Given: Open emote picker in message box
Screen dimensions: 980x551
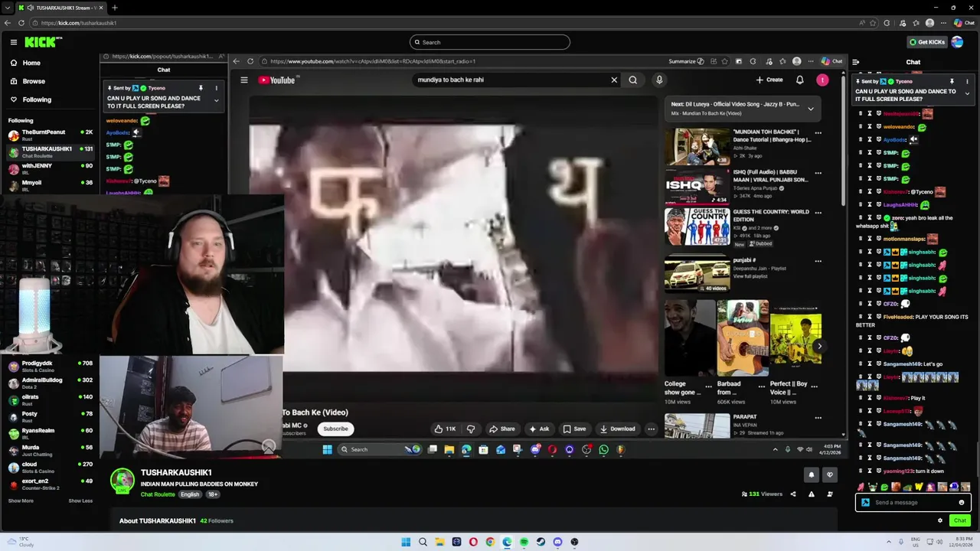Looking at the screenshot, I should click(962, 503).
